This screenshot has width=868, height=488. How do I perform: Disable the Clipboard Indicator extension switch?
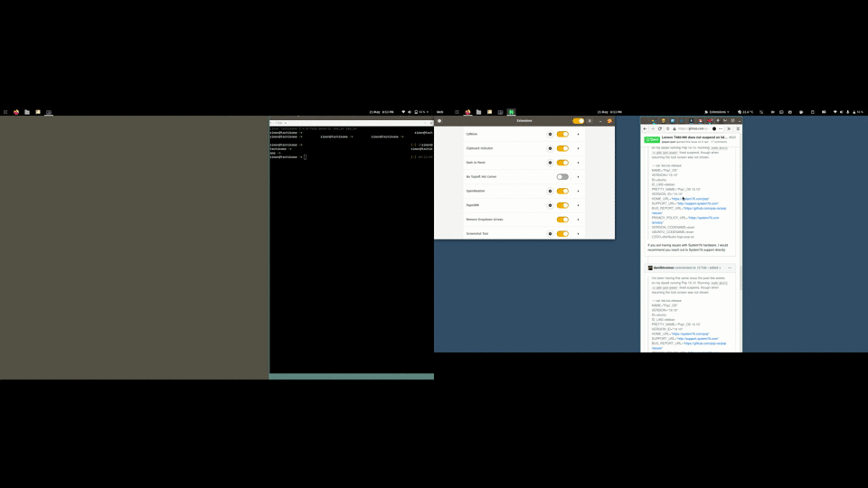562,148
